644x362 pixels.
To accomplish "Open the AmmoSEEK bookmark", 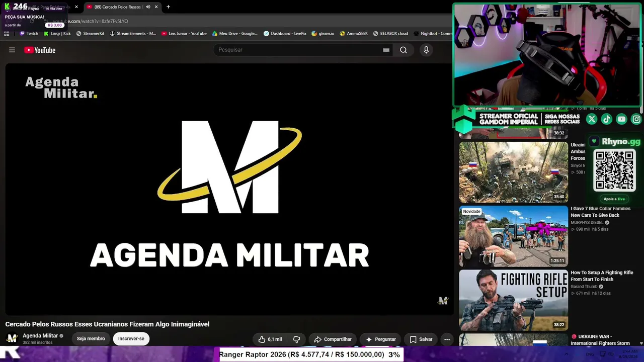I will click(x=354, y=34).
